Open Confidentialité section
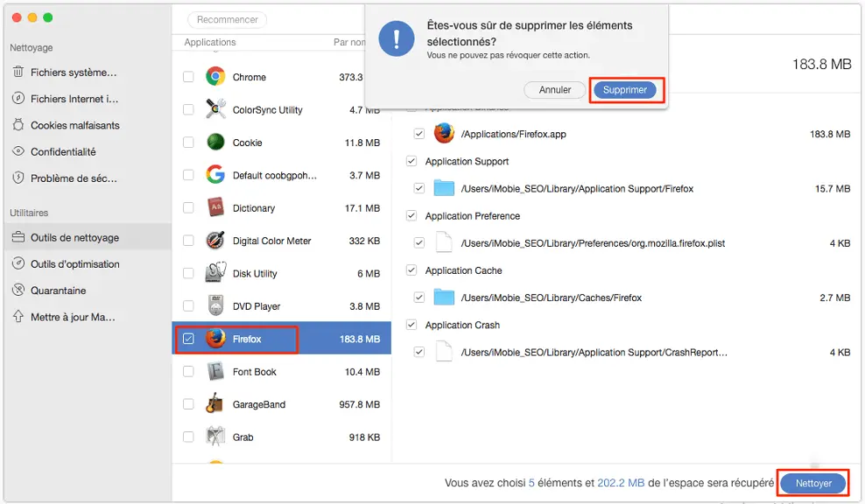The width and height of the screenshot is (865, 504). (88, 151)
